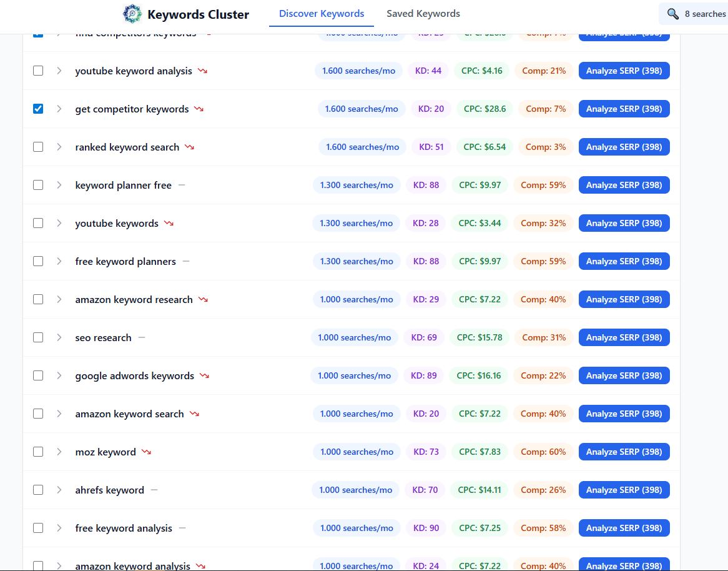Select the ranked keyword search checkbox

coord(38,146)
